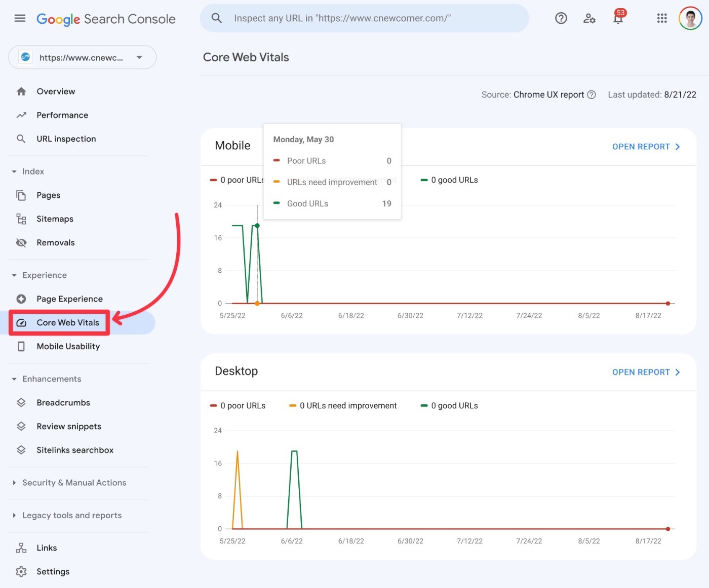Click the Mobile OPEN REPORT chevron arrow
This screenshot has width=709, height=588.
(677, 147)
